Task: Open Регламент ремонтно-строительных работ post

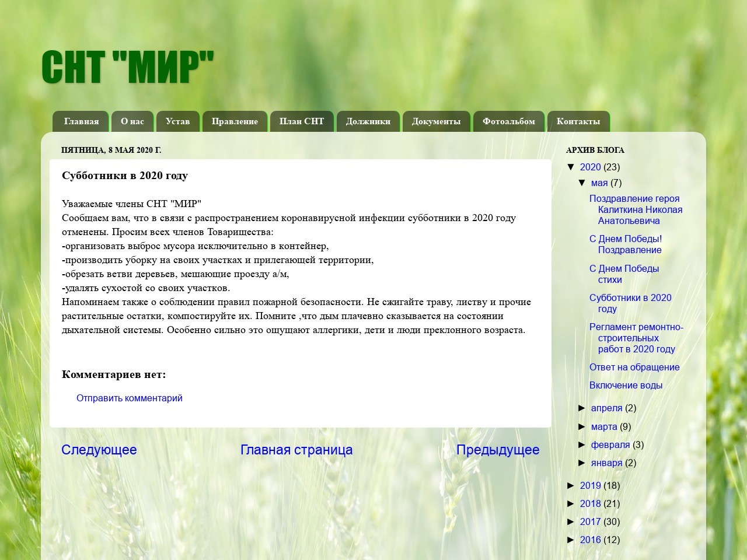Action: click(x=636, y=338)
